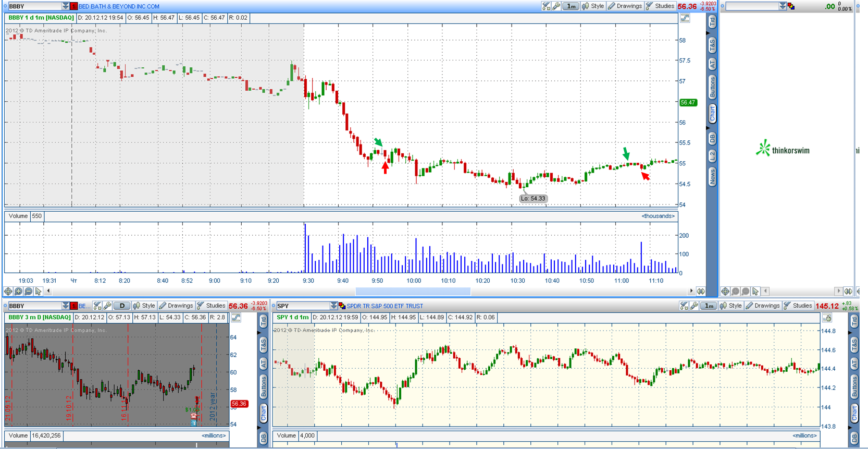Image resolution: width=868 pixels, height=449 pixels.
Task: Click fast-forward to latest bar below top chart
Action: (x=701, y=291)
